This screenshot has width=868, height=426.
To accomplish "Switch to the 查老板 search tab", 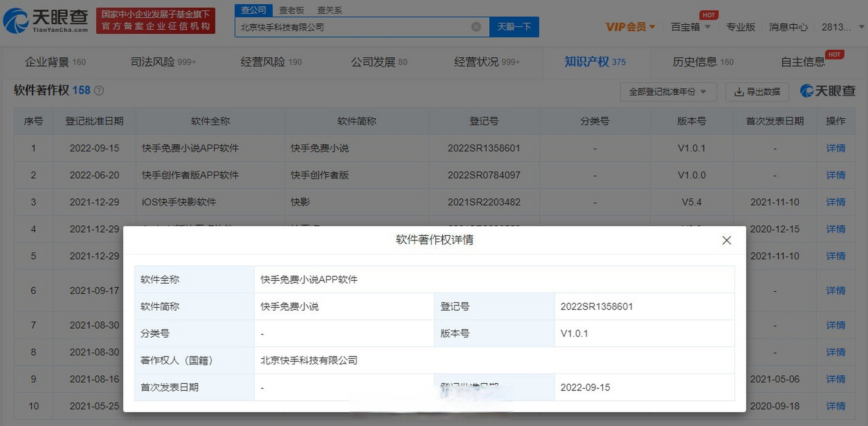I will pos(291,10).
